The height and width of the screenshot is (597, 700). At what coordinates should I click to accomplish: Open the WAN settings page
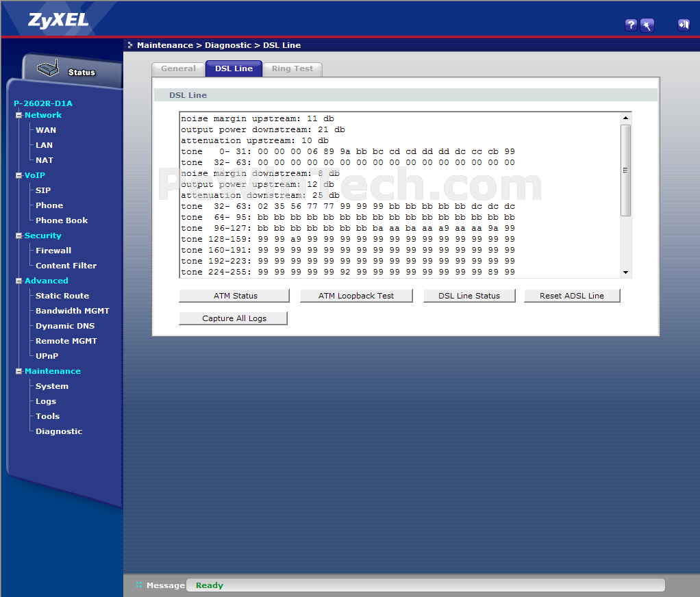pos(46,130)
